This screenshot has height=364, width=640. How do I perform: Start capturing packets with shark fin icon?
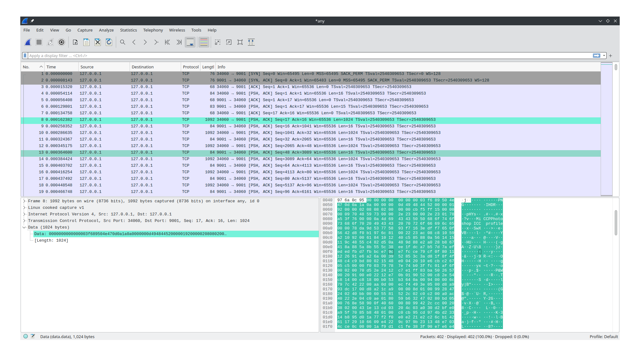pyautogui.click(x=28, y=42)
